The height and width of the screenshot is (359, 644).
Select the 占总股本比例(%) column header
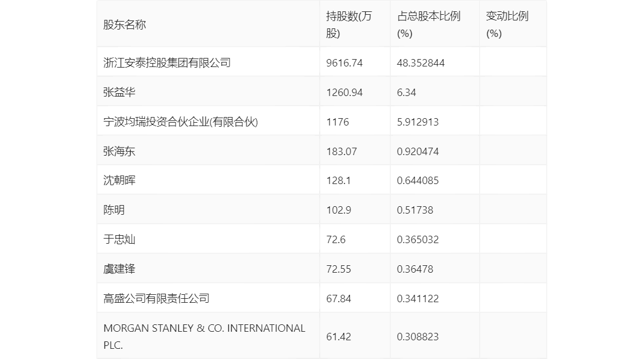428,24
